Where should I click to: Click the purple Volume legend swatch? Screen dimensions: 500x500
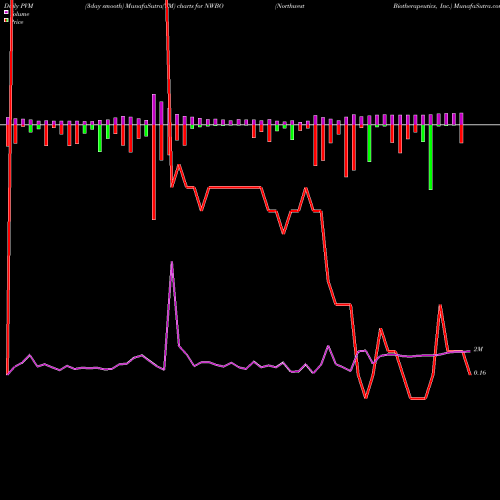pos(6,12)
